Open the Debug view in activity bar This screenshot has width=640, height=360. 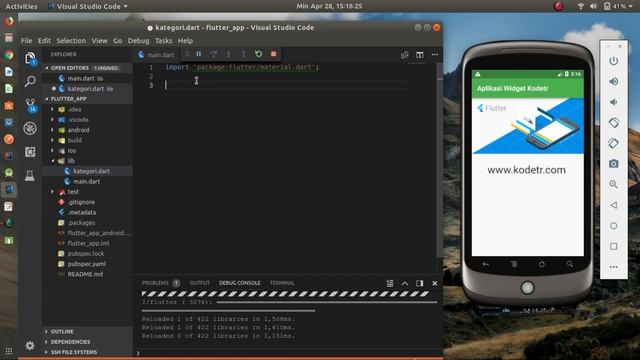[30, 129]
